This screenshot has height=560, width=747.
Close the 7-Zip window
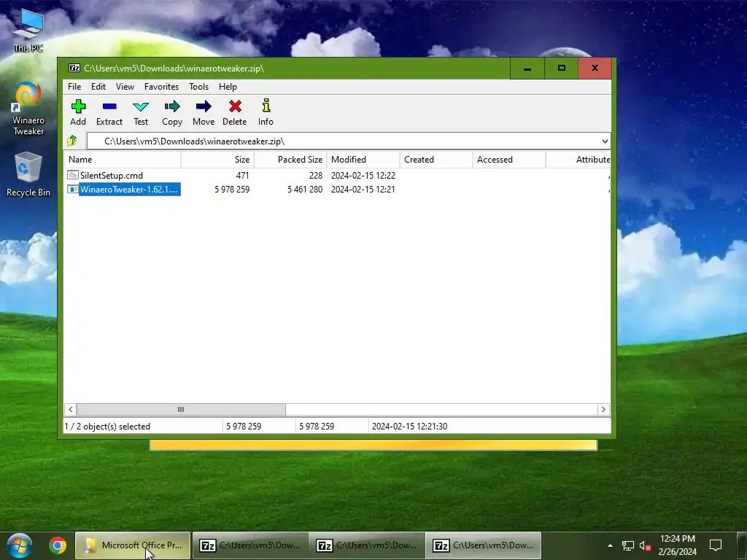click(x=595, y=69)
